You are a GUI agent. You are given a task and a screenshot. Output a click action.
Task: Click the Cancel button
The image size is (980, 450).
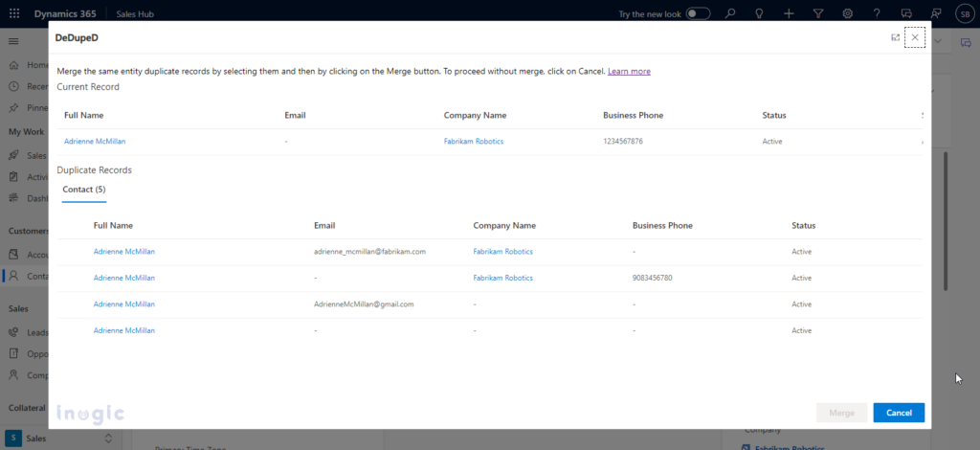click(899, 413)
